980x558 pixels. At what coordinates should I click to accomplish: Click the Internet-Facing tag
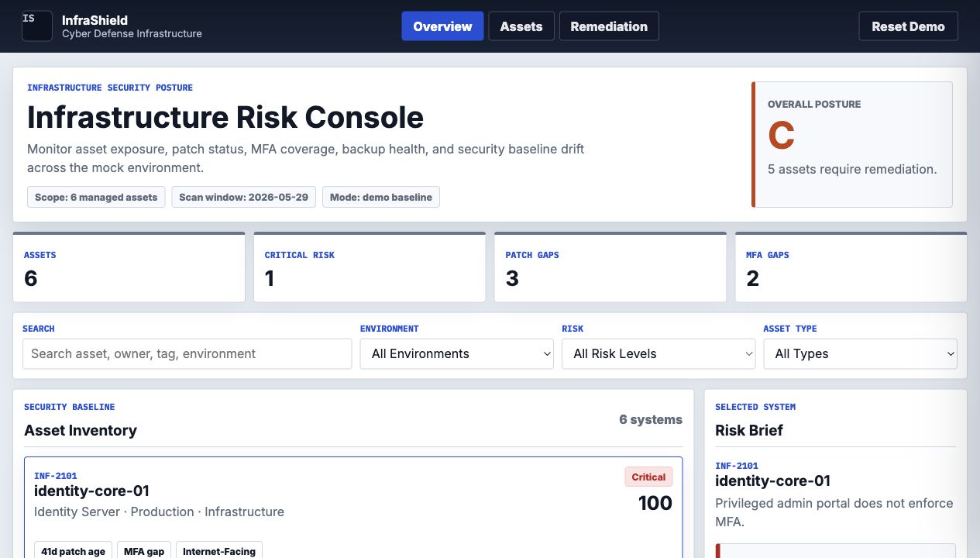click(x=219, y=551)
